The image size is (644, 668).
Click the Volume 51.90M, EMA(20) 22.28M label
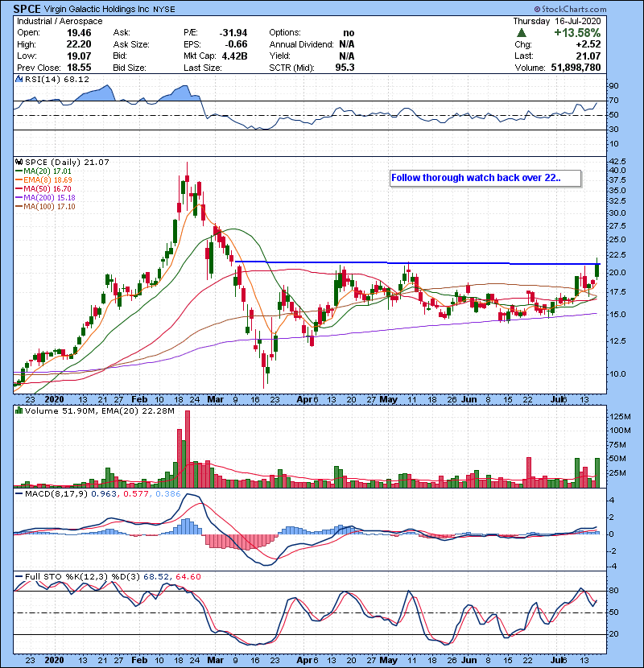click(x=100, y=411)
